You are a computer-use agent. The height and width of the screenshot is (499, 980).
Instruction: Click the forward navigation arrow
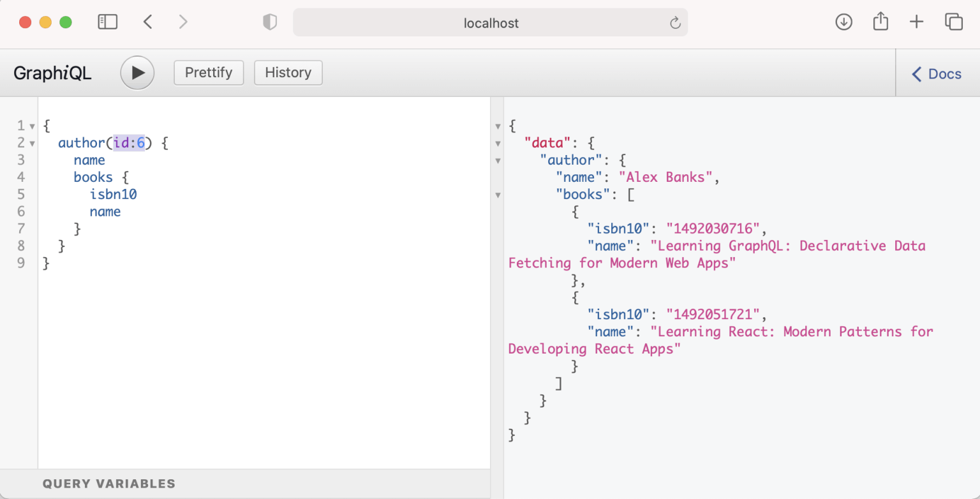click(x=184, y=22)
